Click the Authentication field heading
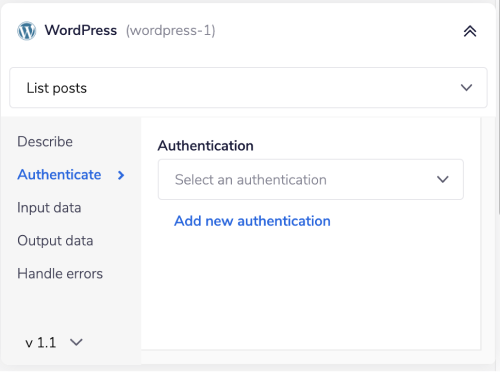 pos(206,146)
